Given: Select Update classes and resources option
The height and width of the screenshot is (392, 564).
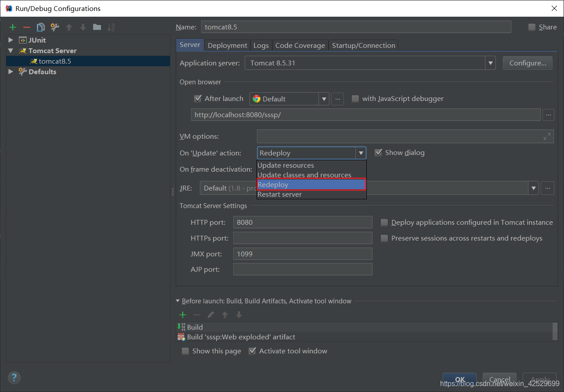Looking at the screenshot, I should [x=311, y=175].
